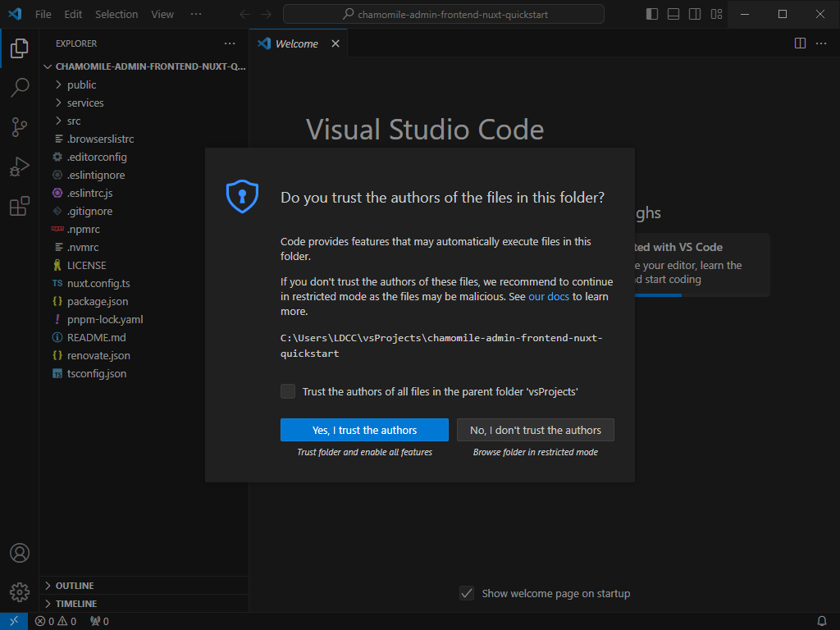
Task: Toggle the primary side bar layout icon
Action: pyautogui.click(x=652, y=14)
